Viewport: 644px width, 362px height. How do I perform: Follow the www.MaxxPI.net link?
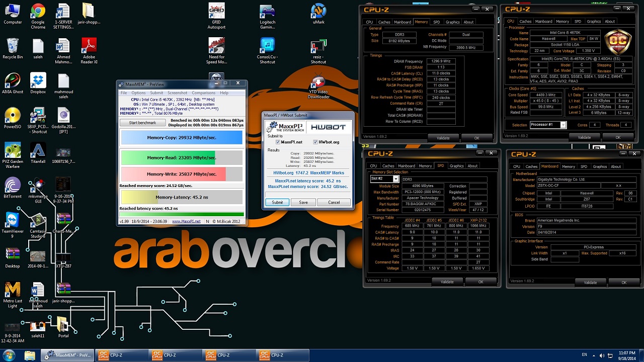point(186,221)
